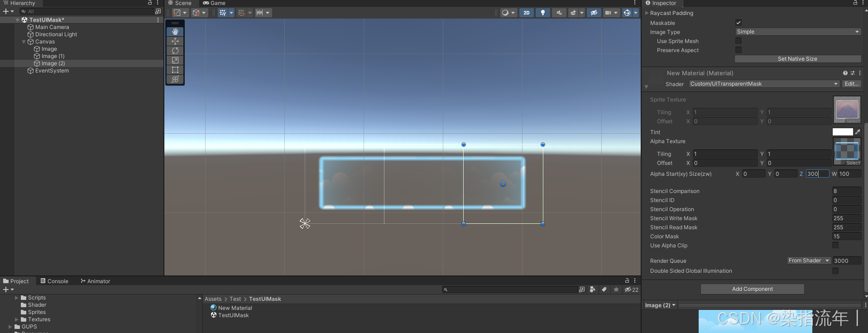Click Select on Alpha Texture slot
The height and width of the screenshot is (333, 868).
[853, 163]
